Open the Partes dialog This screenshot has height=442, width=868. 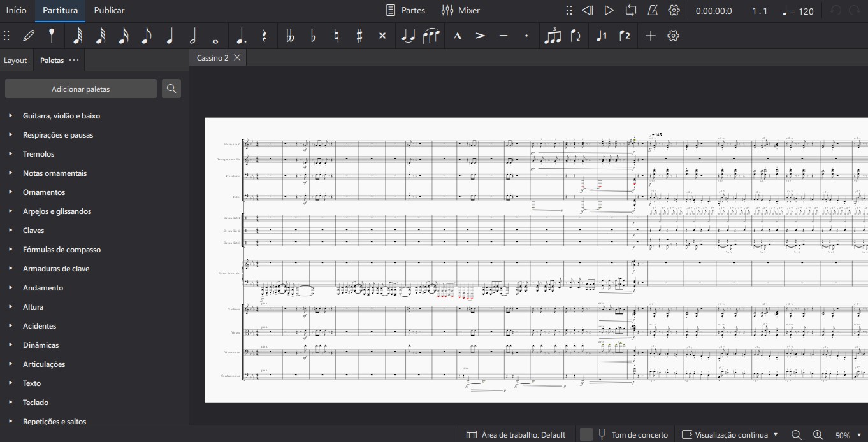click(x=406, y=10)
